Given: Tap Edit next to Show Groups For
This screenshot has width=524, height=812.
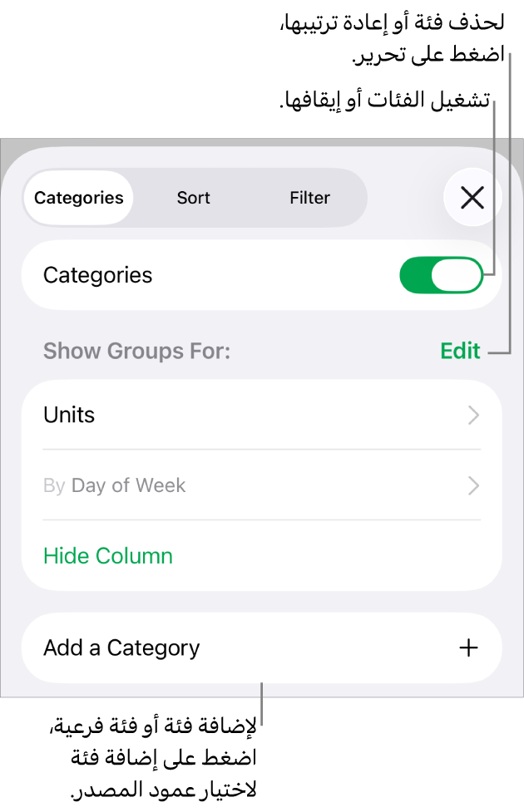Looking at the screenshot, I should point(459,351).
